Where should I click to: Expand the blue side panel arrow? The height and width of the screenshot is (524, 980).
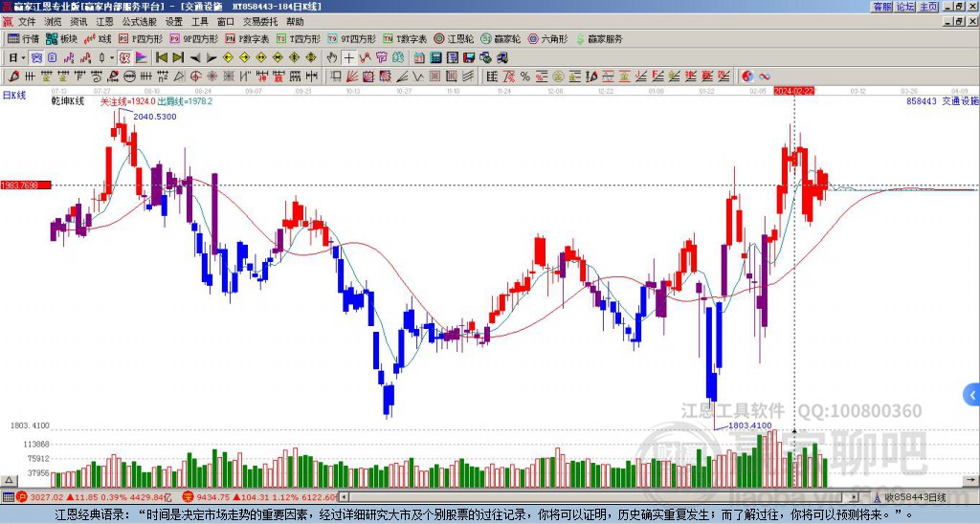pyautogui.click(x=971, y=395)
